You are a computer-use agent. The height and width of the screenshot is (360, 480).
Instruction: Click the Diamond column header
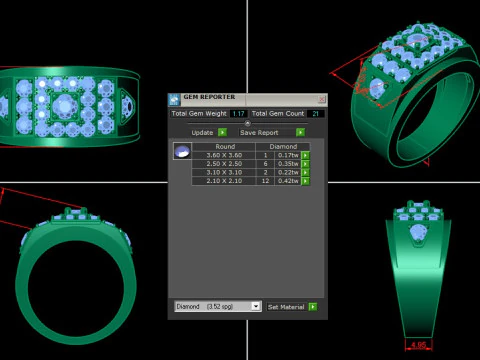coord(283,147)
